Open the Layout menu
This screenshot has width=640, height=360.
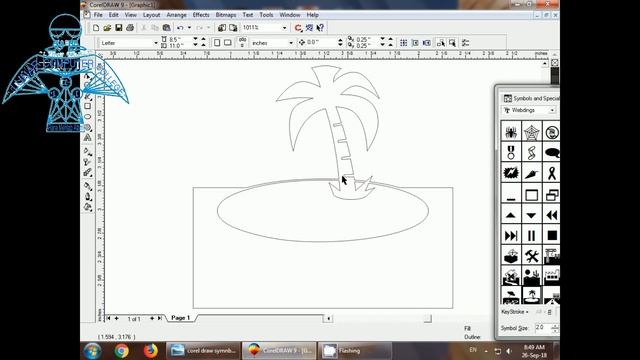[x=151, y=15]
